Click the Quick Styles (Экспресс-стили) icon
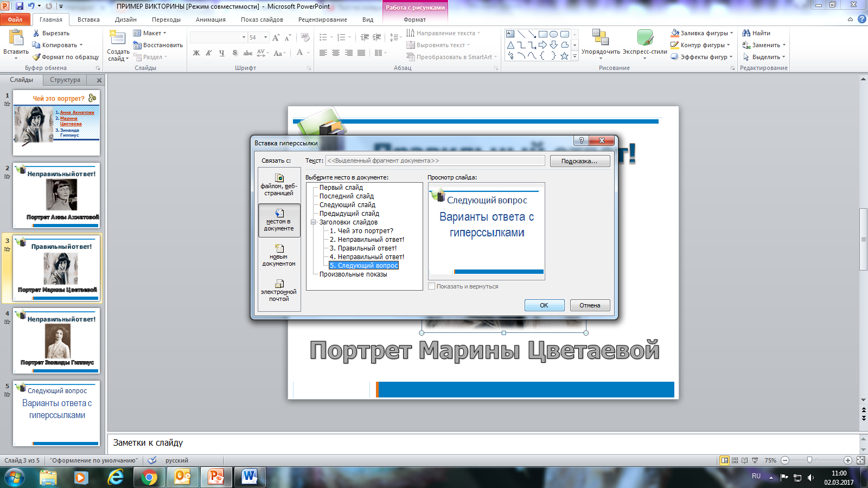 tap(645, 37)
